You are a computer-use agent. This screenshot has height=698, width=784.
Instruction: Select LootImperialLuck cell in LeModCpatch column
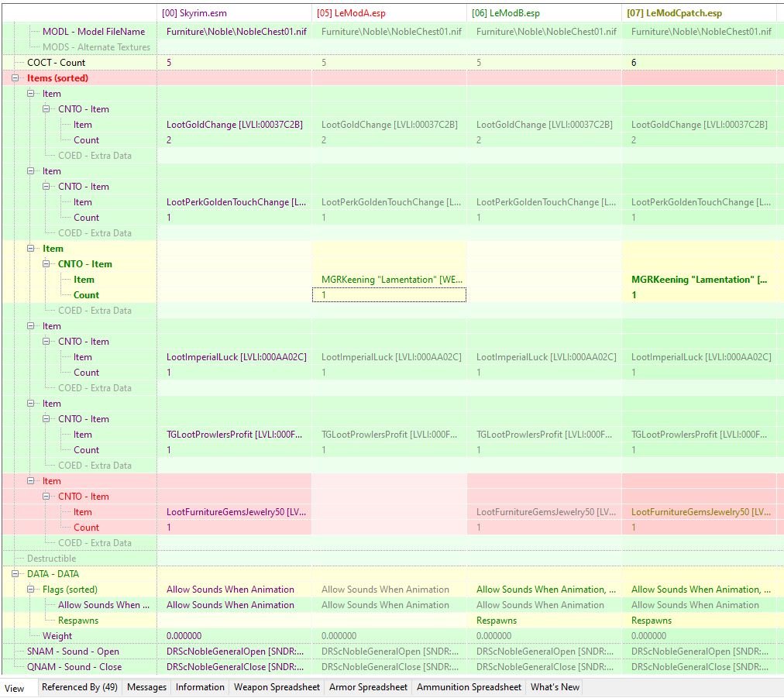[x=699, y=357]
